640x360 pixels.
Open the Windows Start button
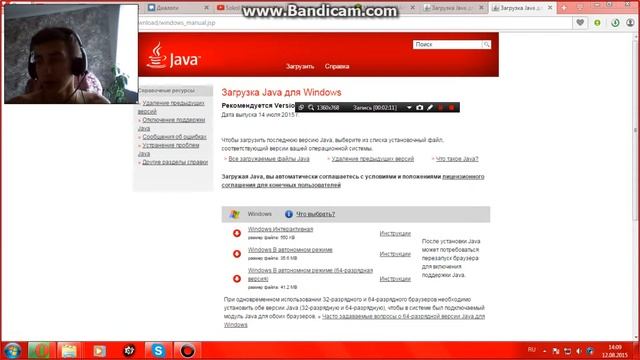click(x=12, y=351)
